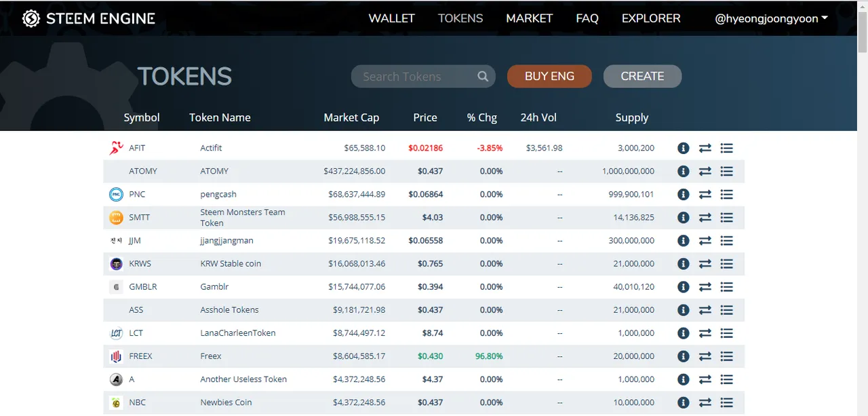Go to WALLET menu item

coord(391,18)
